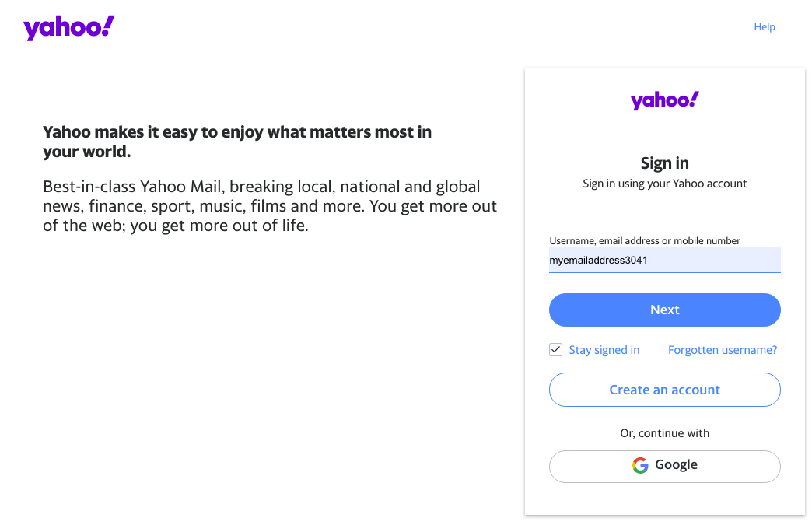Click the word Google on the sign-in button
812x525 pixels.
[x=676, y=464]
